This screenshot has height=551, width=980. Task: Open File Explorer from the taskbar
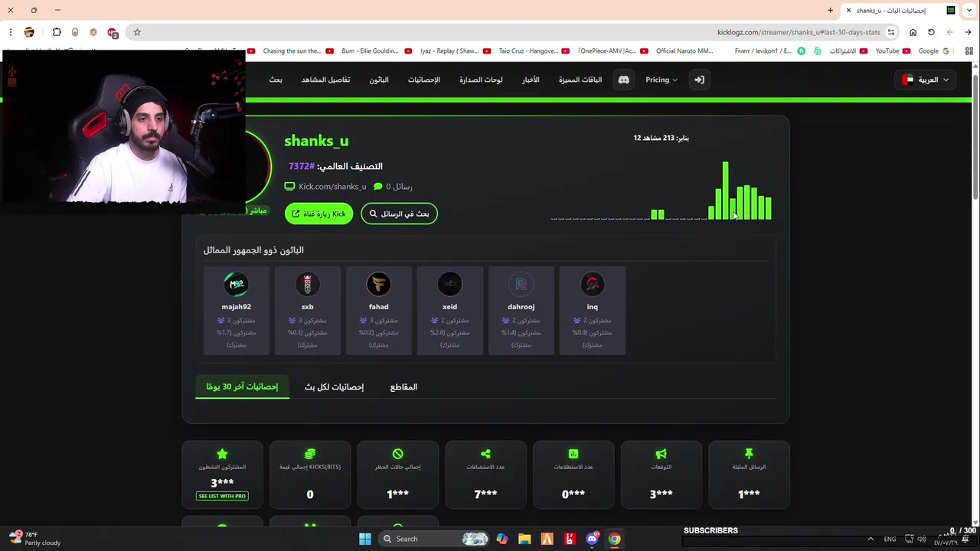(x=524, y=539)
